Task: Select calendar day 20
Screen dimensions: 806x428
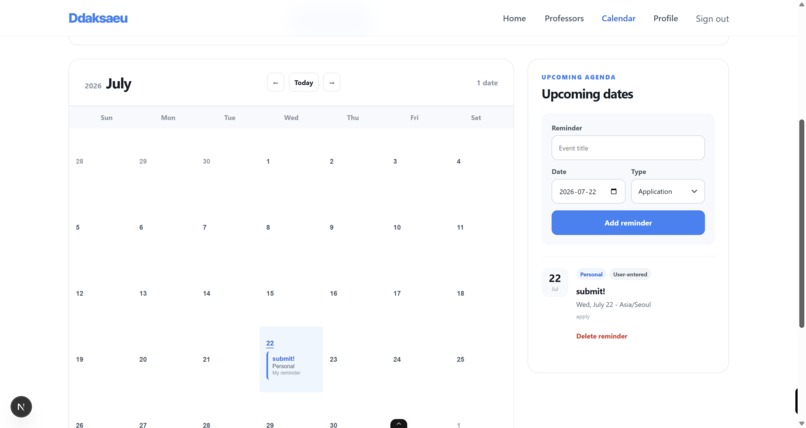Action: (x=143, y=360)
